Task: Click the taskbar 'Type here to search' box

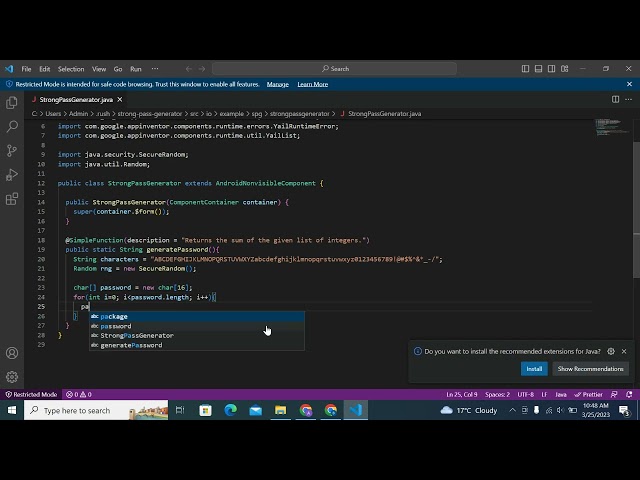Action: 96,410
